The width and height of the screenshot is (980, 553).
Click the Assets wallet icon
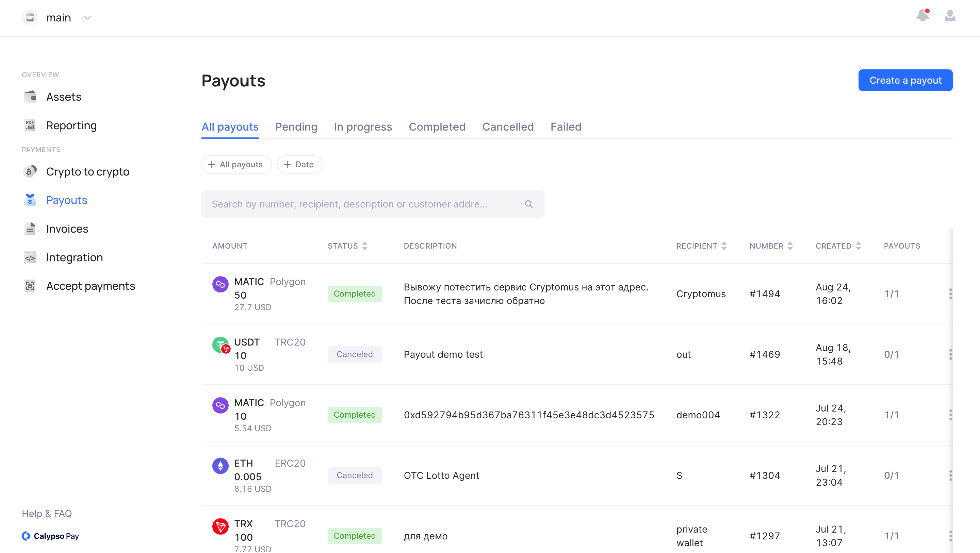pos(30,97)
